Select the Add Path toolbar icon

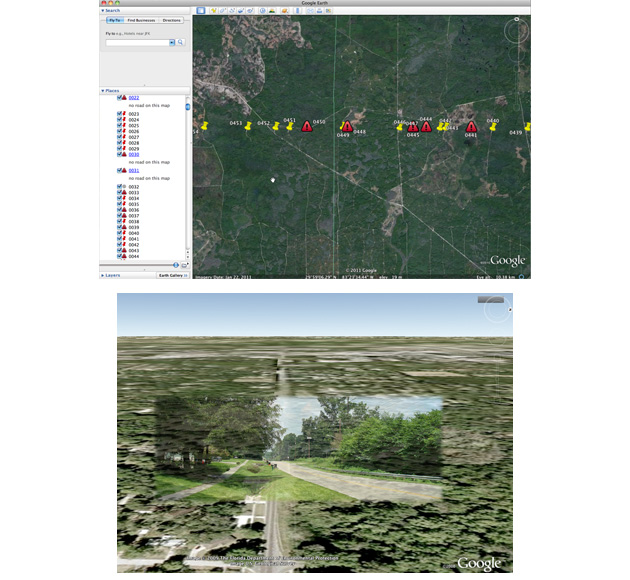[232, 10]
